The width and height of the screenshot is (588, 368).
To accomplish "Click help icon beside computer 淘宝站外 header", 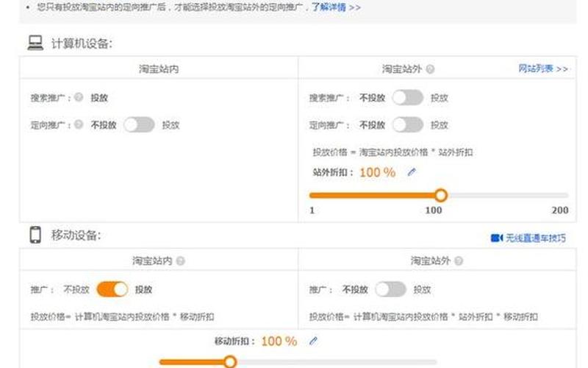I will [x=431, y=69].
